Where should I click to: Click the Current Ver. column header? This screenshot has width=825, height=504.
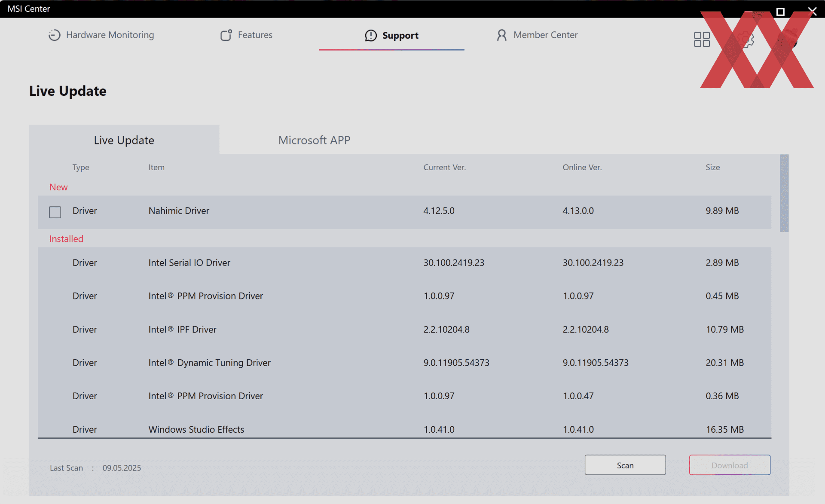pos(444,167)
